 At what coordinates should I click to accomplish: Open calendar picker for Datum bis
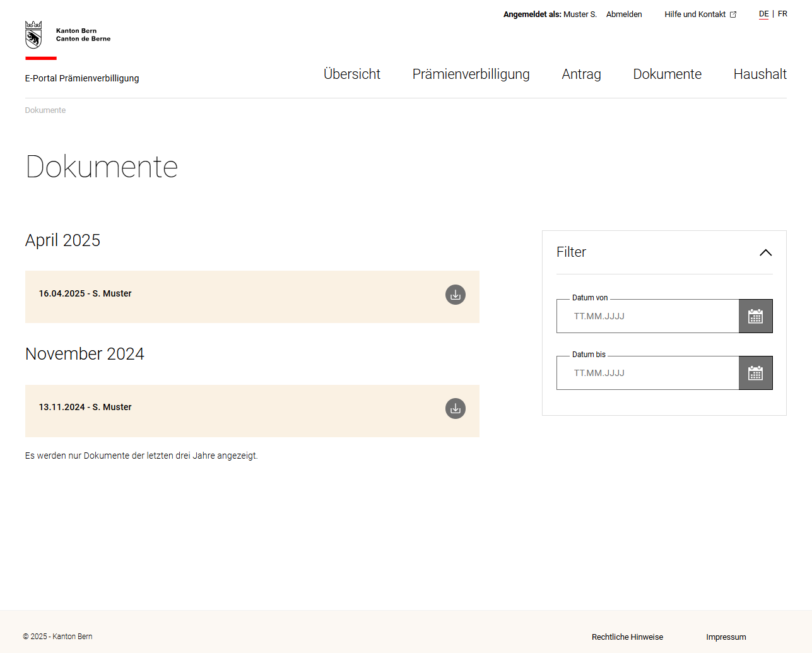[755, 373]
